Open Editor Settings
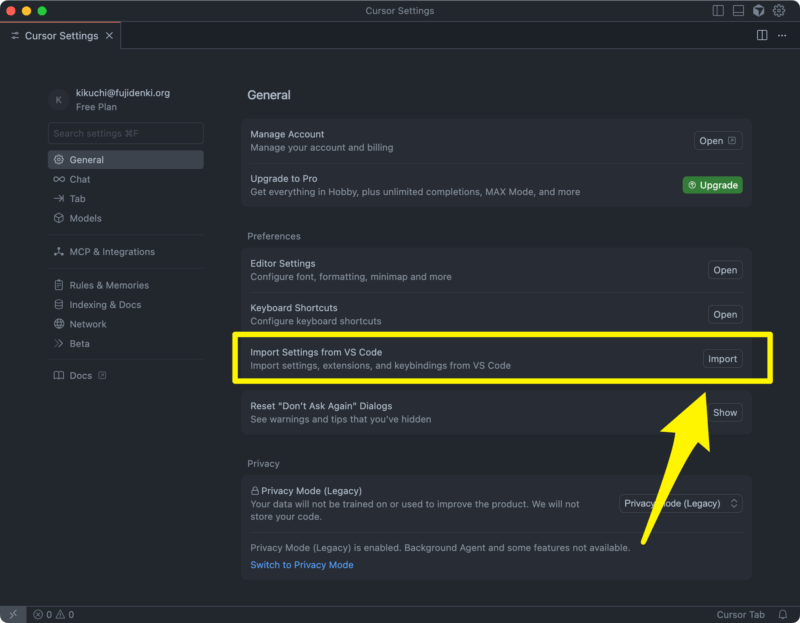800x623 pixels. click(725, 270)
